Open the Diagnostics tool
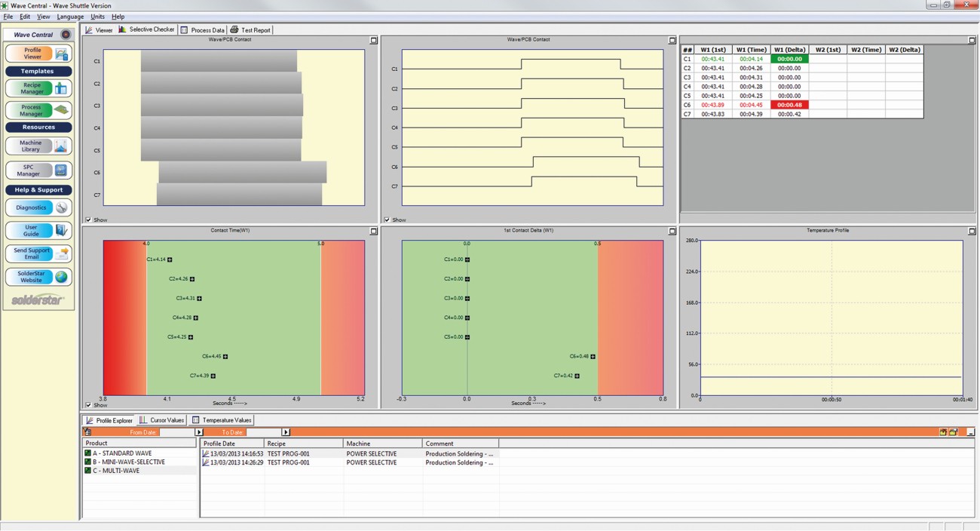980x531 pixels. pyautogui.click(x=38, y=207)
